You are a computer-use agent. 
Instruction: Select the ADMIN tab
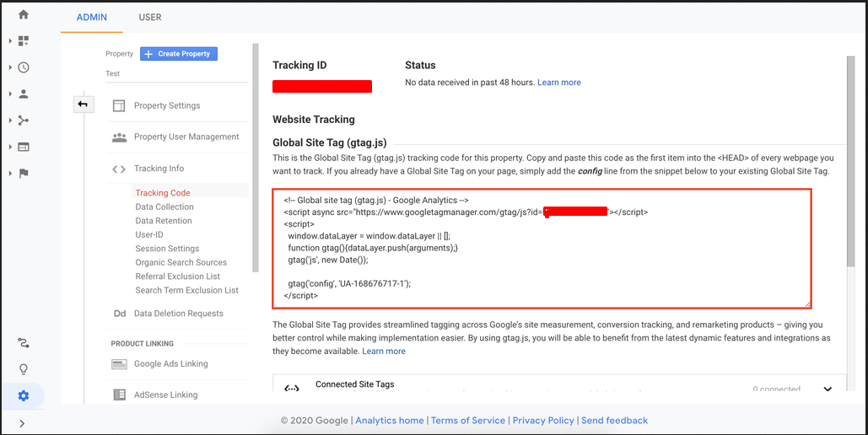(x=92, y=17)
